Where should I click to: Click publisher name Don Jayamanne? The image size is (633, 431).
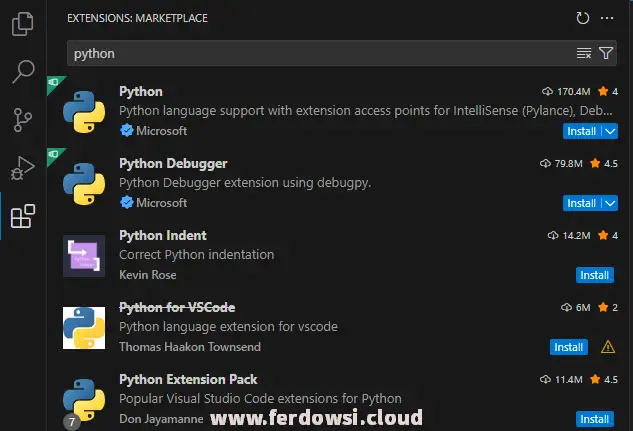coord(161,419)
